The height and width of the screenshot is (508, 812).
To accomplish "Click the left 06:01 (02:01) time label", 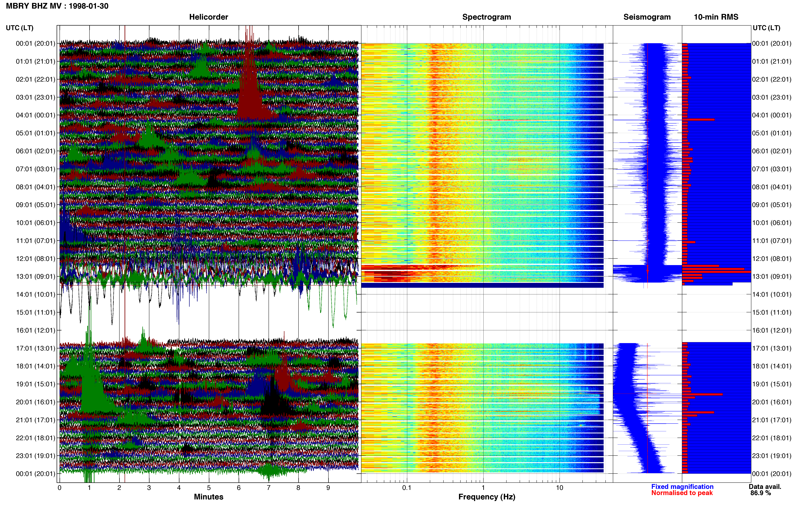I will tap(36, 151).
